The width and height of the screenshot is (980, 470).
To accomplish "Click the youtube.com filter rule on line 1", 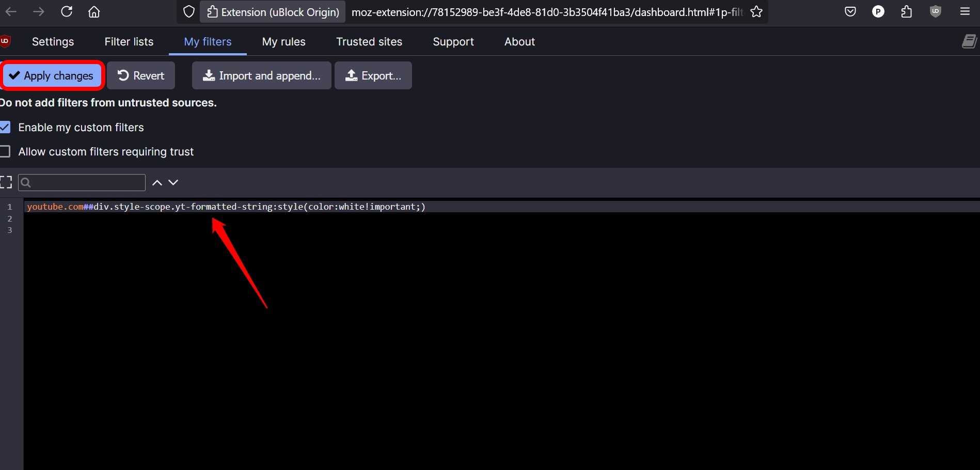I will tap(226, 207).
